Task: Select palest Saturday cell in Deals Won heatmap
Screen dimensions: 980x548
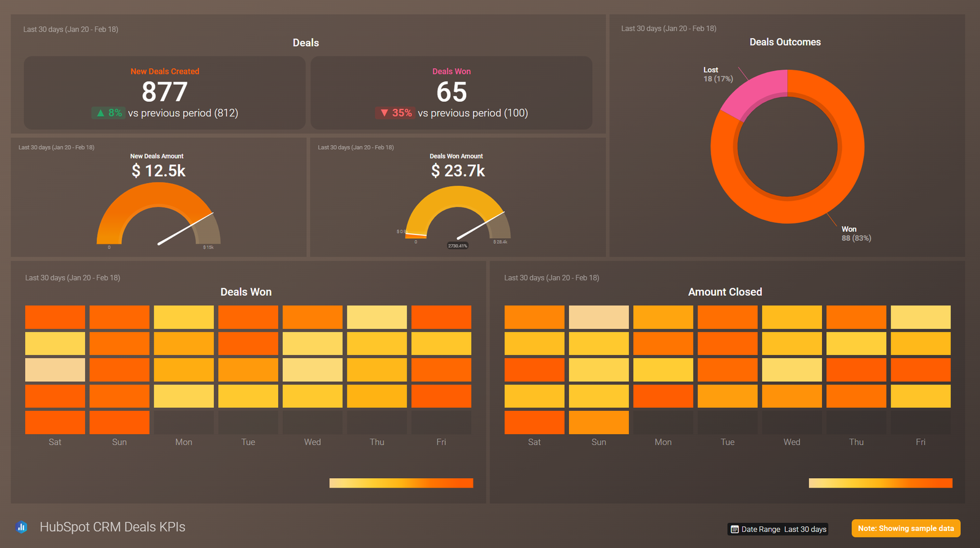Action: coord(55,370)
